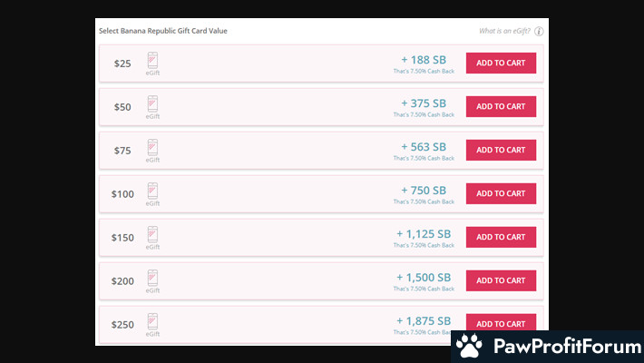644x363 pixels.
Task: Add the $50 gift card to cart
Action: (x=501, y=106)
